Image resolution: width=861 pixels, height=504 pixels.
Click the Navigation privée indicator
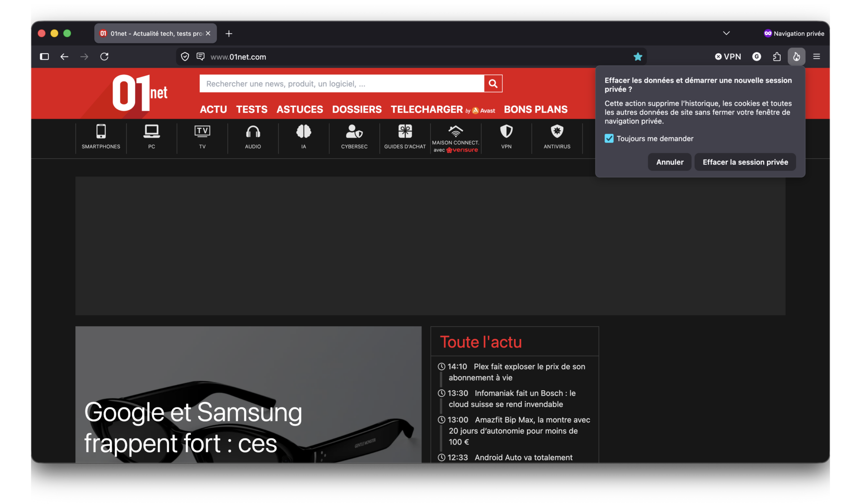(x=794, y=34)
